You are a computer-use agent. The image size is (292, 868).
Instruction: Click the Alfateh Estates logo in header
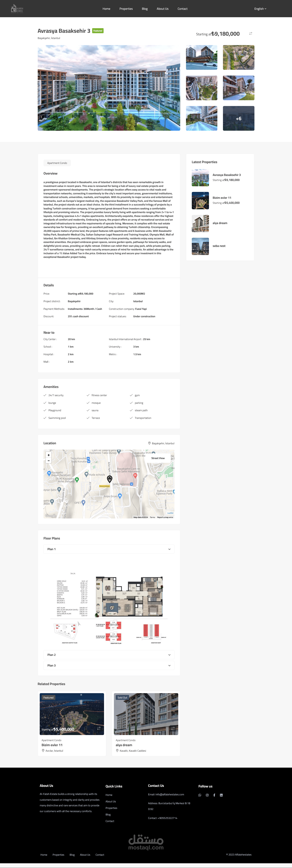[x=17, y=8]
